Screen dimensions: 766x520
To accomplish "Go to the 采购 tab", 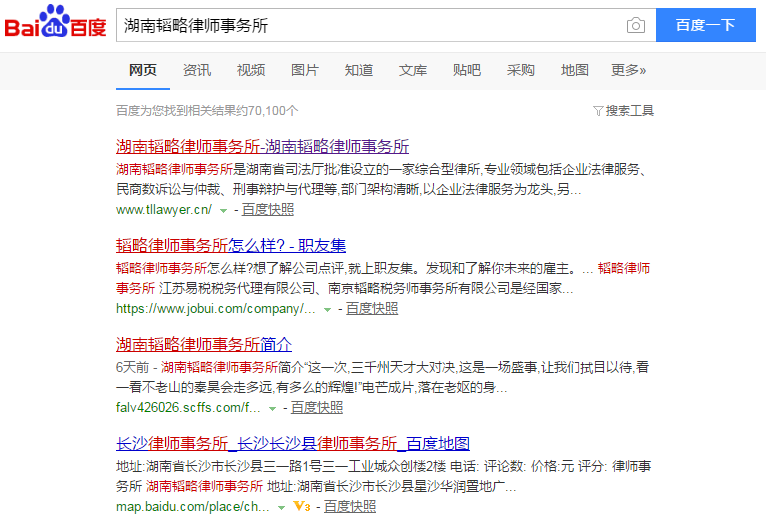I will (521, 70).
